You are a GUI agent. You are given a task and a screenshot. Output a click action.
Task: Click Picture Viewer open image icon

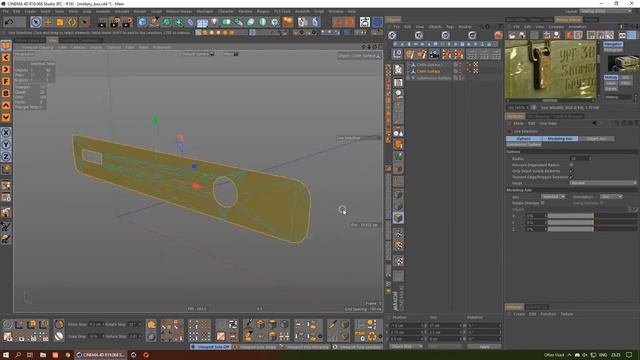[x=512, y=36]
